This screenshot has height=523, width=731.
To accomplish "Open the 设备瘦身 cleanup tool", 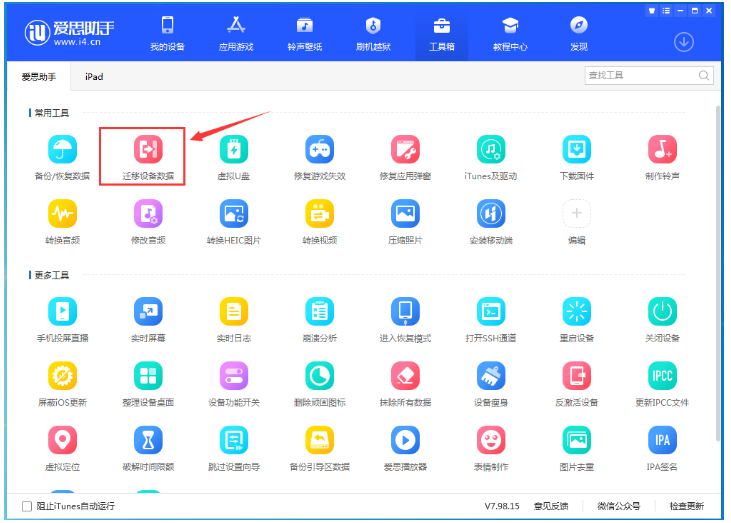I will click(491, 385).
